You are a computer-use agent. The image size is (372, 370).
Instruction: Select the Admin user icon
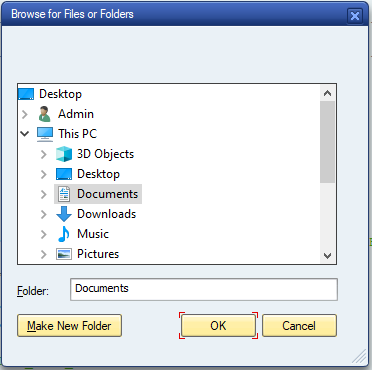(x=44, y=114)
